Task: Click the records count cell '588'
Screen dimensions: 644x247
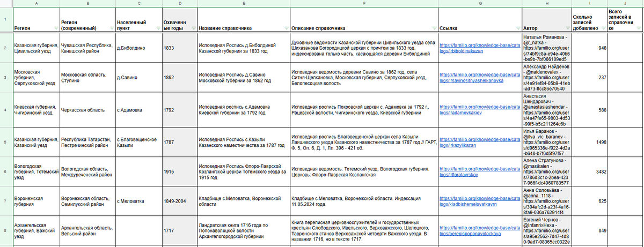Action: (x=589, y=109)
